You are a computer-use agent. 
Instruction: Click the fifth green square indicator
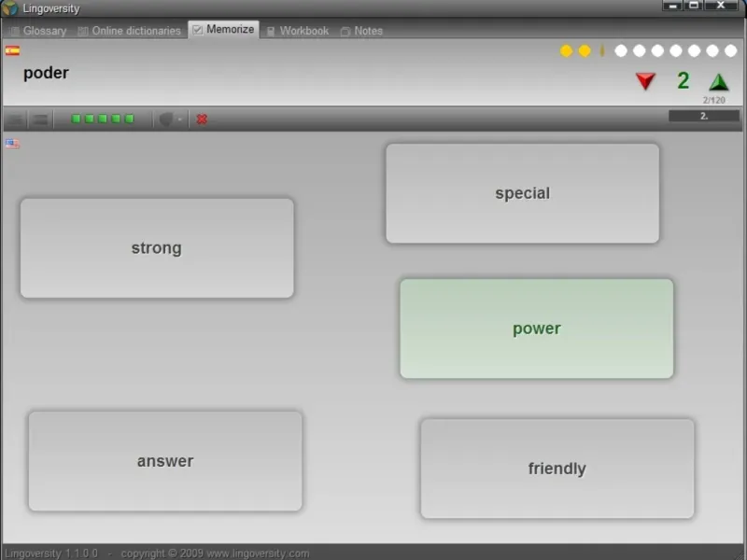(129, 119)
